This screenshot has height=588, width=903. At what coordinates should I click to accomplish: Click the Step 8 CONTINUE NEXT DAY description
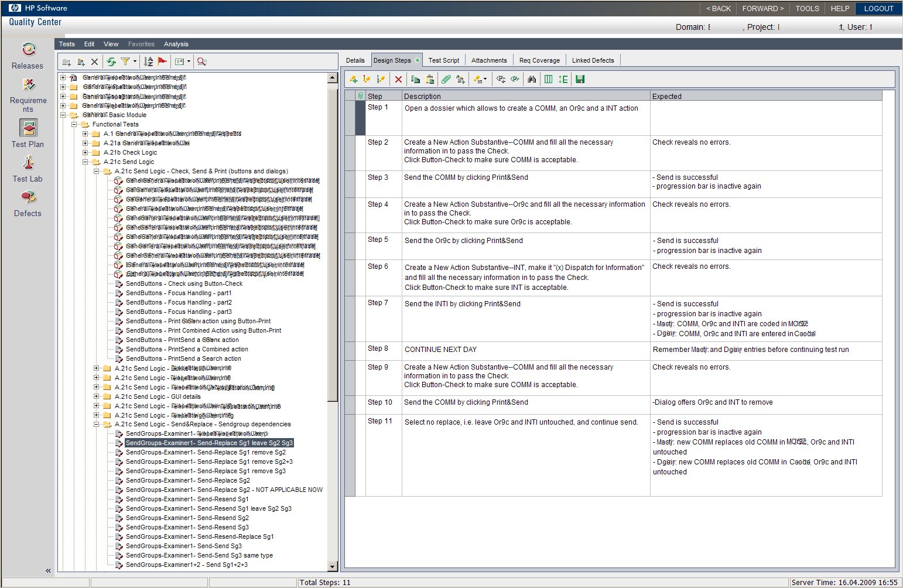[440, 350]
